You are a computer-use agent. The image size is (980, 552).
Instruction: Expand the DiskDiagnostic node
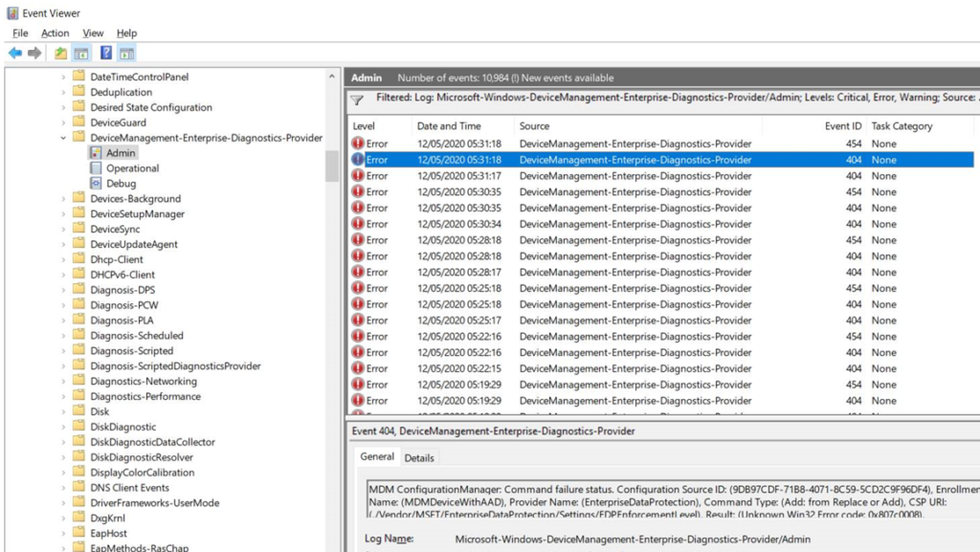point(63,427)
